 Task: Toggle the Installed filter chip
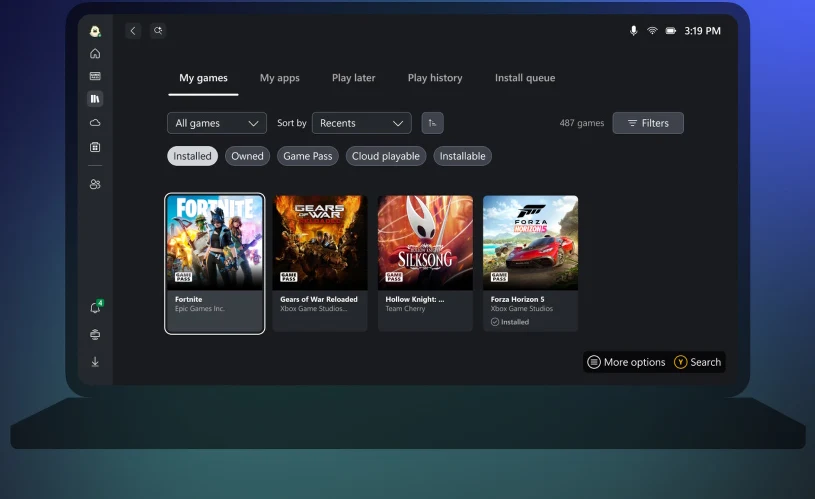pos(192,156)
